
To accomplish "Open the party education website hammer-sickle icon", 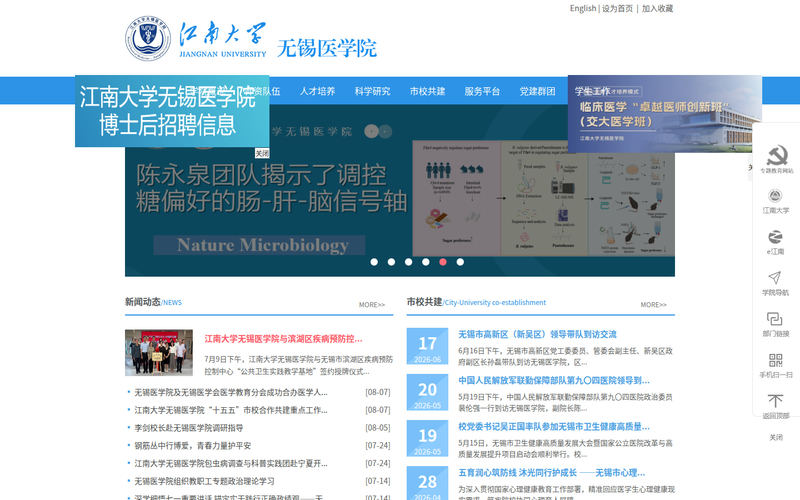I will pyautogui.click(x=776, y=156).
